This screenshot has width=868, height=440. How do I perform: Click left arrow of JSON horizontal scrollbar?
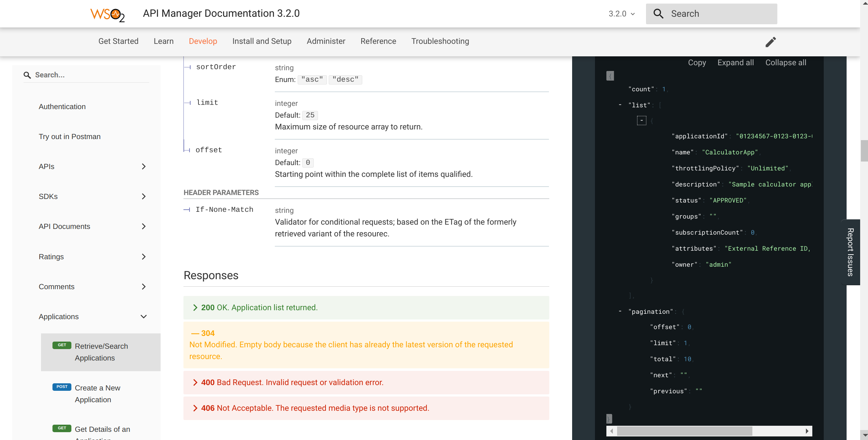tap(611, 431)
